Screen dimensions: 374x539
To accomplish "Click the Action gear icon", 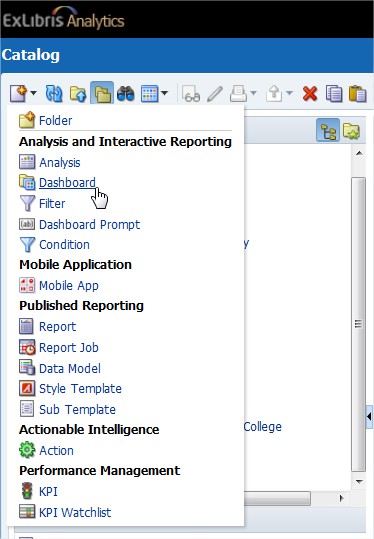I will coord(27,450).
